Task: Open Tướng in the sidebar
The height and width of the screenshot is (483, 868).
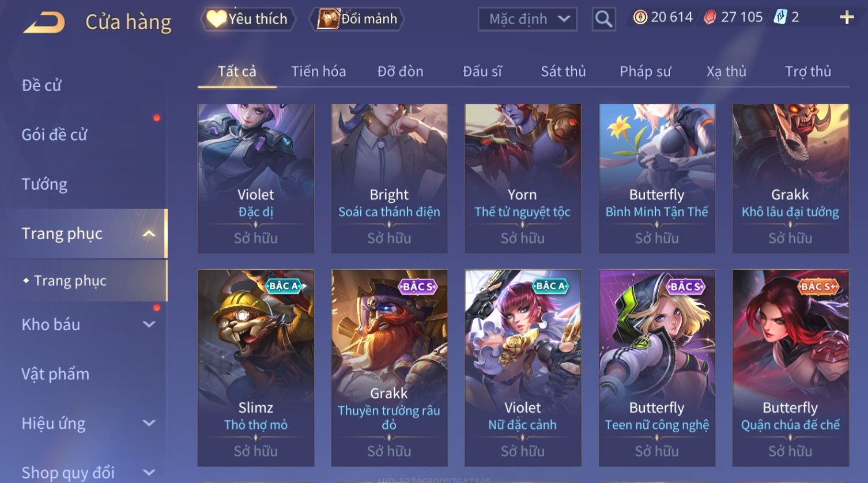Action: 44,184
